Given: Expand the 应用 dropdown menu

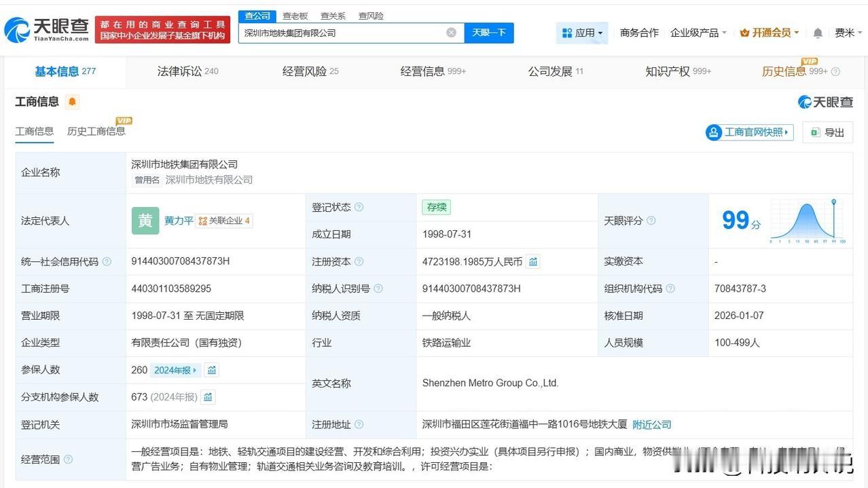Looking at the screenshot, I should [583, 33].
